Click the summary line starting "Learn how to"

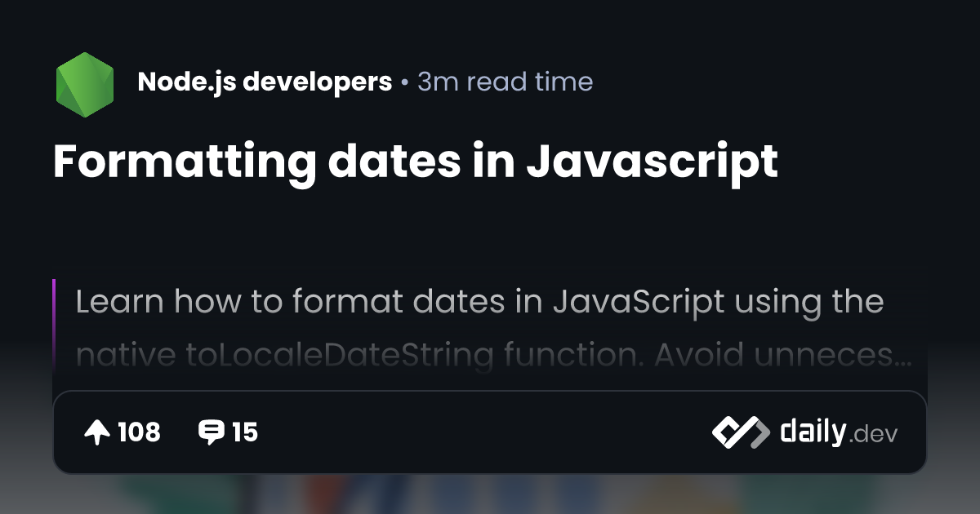tap(479, 302)
